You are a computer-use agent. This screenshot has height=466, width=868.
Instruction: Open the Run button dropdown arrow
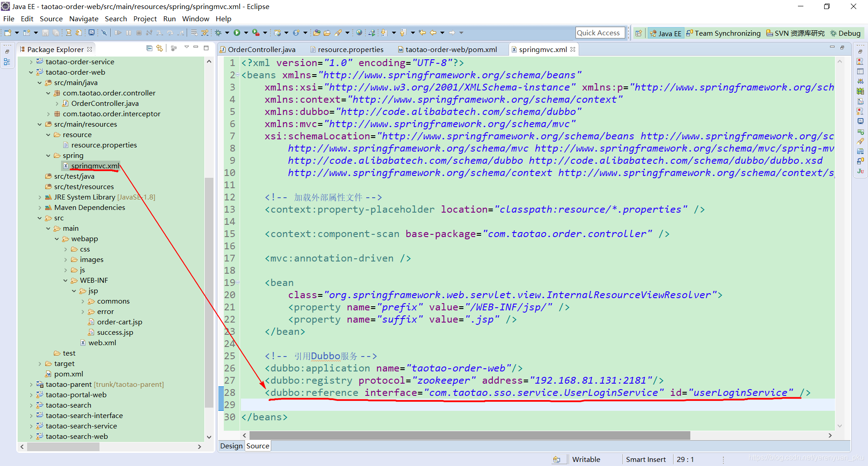pyautogui.click(x=246, y=33)
